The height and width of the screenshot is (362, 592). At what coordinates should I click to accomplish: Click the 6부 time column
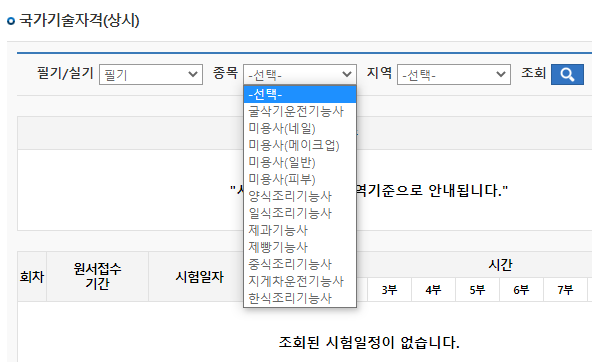[x=521, y=290]
